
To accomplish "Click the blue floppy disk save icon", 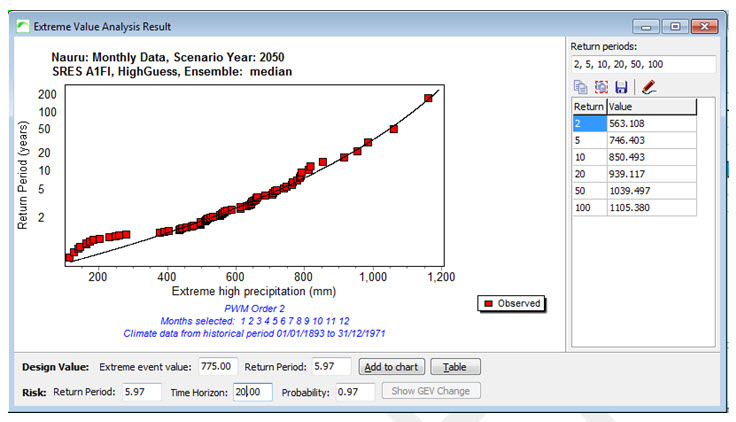I will tap(621, 87).
